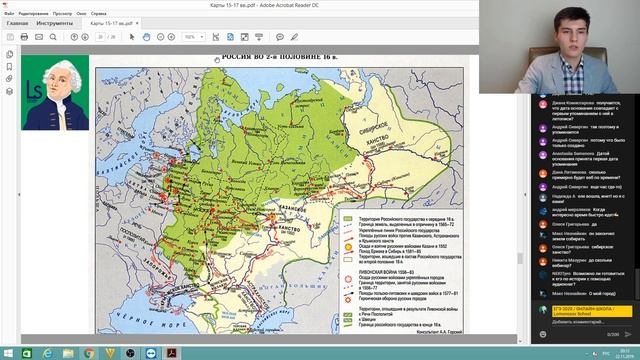Switch to Adobe Acrobat Reader in taskbar
640x360 pixels.
tap(171, 353)
